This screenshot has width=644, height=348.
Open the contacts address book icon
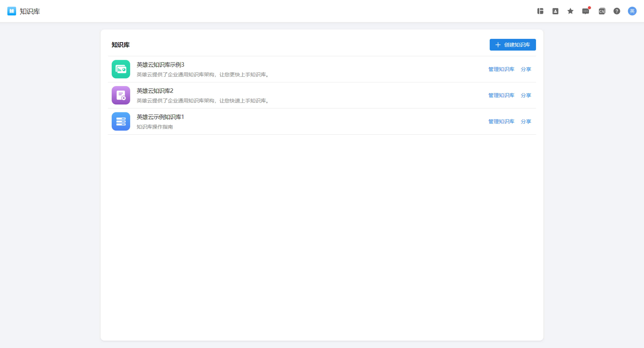555,11
